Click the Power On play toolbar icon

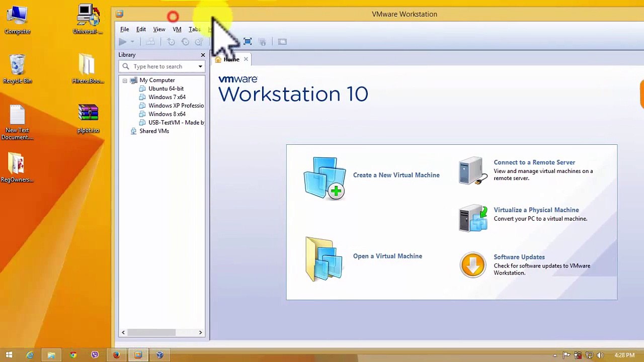click(x=122, y=42)
